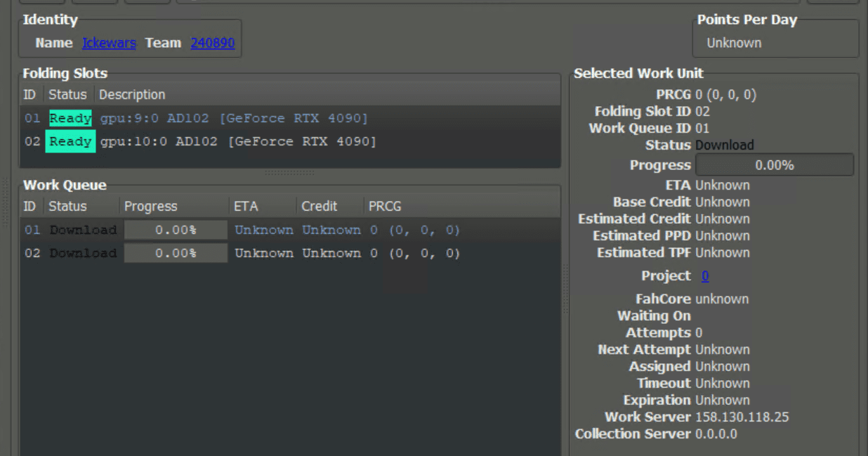
Task: Sort Work Queue by ETA column
Action: (x=246, y=207)
